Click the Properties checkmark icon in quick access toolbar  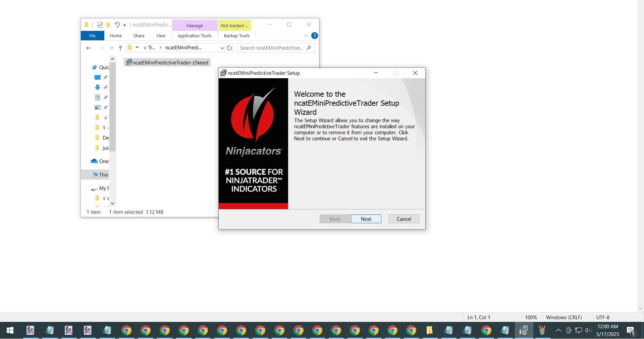click(100, 25)
